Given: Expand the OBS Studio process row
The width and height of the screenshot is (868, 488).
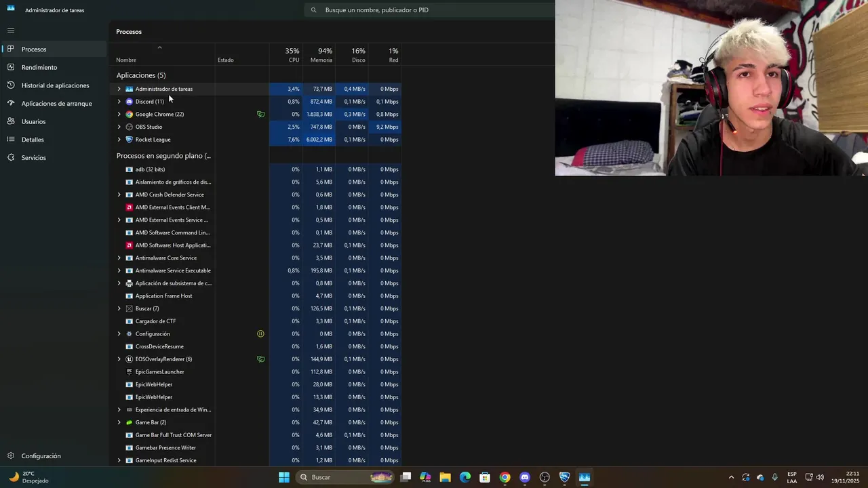Looking at the screenshot, I should pos(119,127).
